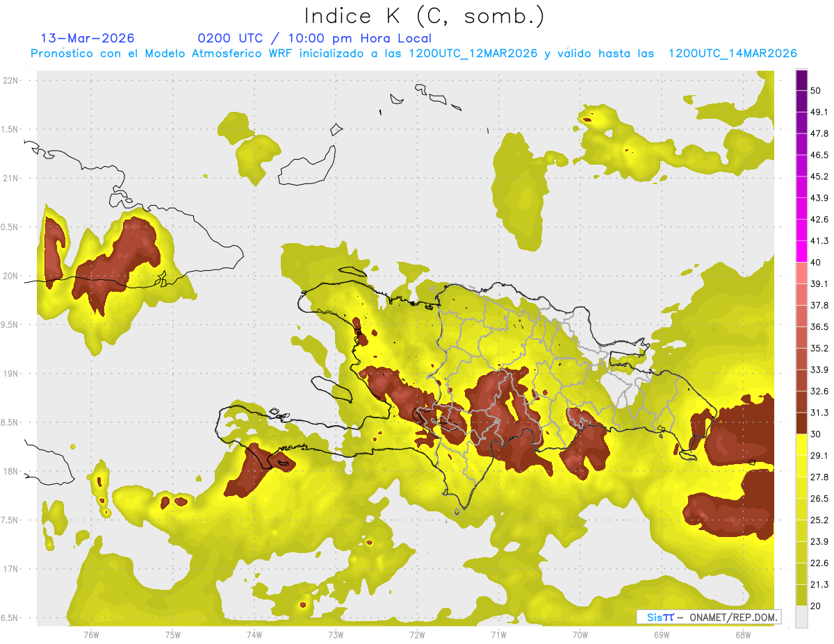This screenshot has width=834, height=644.
Task: Click the "21N" latitude label
Action: click(x=10, y=178)
